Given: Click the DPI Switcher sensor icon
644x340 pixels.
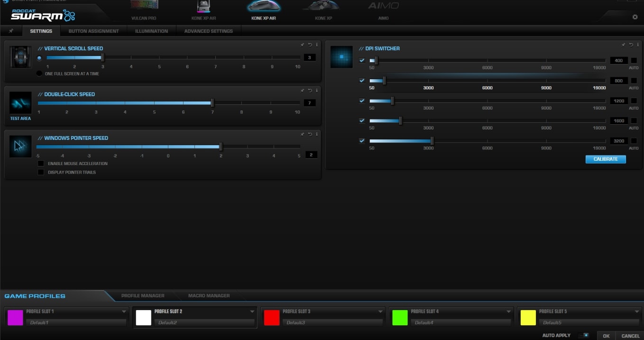Looking at the screenshot, I should click(x=341, y=57).
